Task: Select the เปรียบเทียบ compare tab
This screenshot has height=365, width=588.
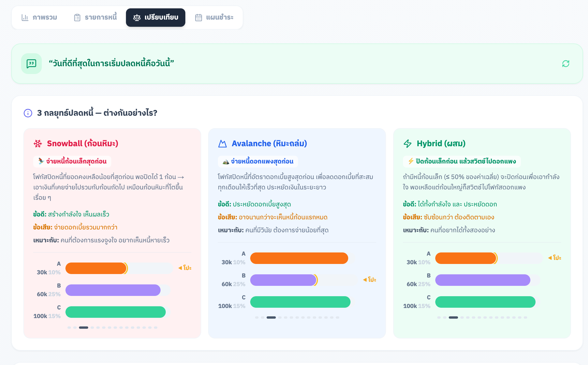Action: (x=156, y=18)
